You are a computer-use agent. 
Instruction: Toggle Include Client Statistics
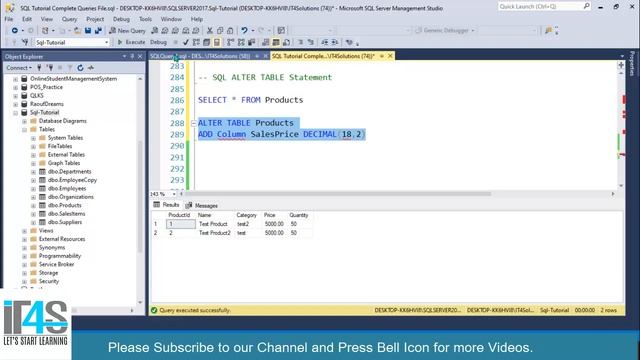[x=251, y=42]
